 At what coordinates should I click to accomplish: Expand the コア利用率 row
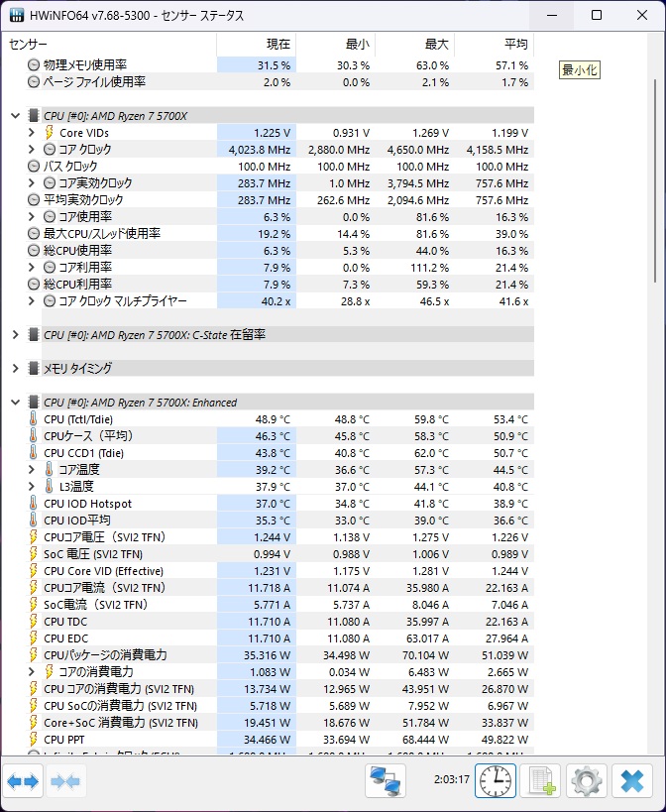pos(32,268)
